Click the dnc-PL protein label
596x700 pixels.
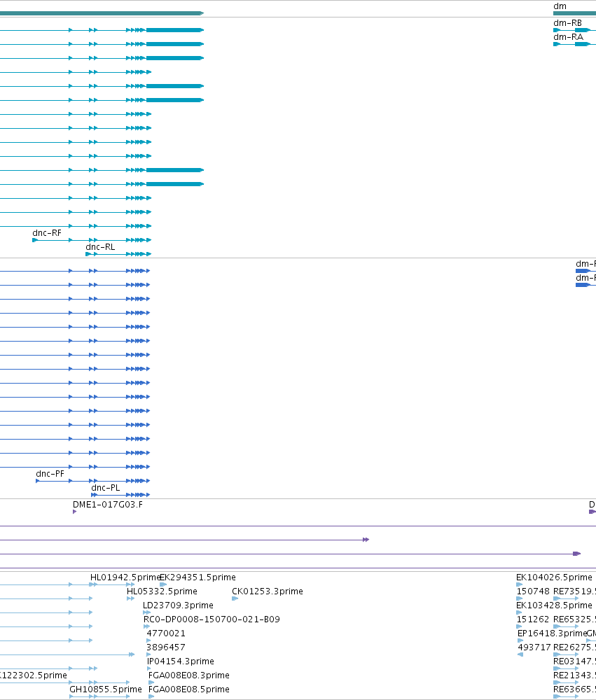click(106, 487)
